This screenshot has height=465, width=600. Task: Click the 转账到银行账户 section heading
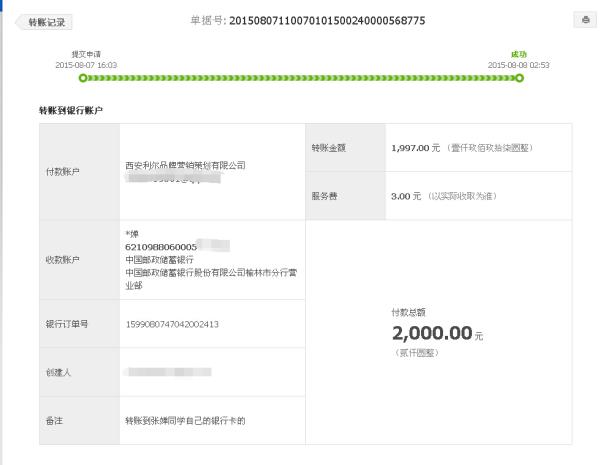click(71, 111)
